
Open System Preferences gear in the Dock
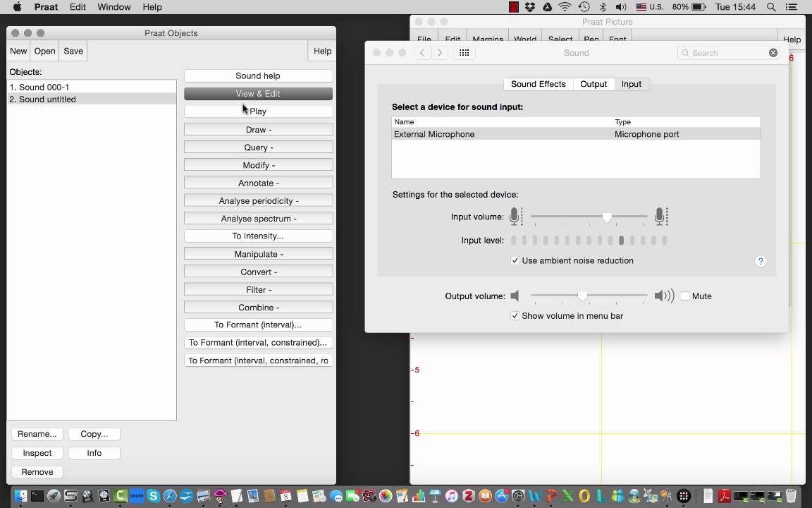click(x=518, y=496)
